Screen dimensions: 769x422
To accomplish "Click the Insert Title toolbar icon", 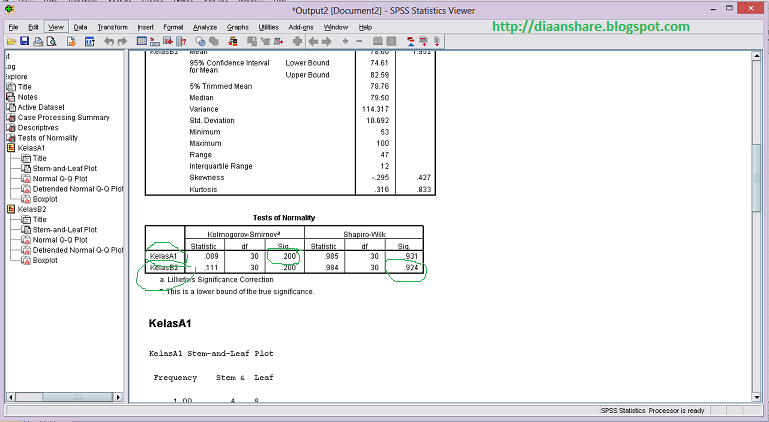I will tap(424, 41).
